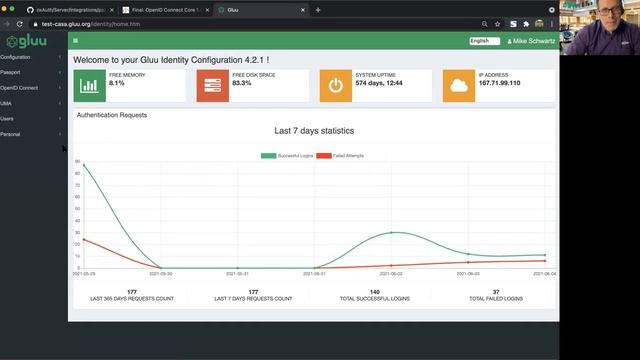
Task: Close the OpenID Connect Core tab
Action: pos(207,10)
